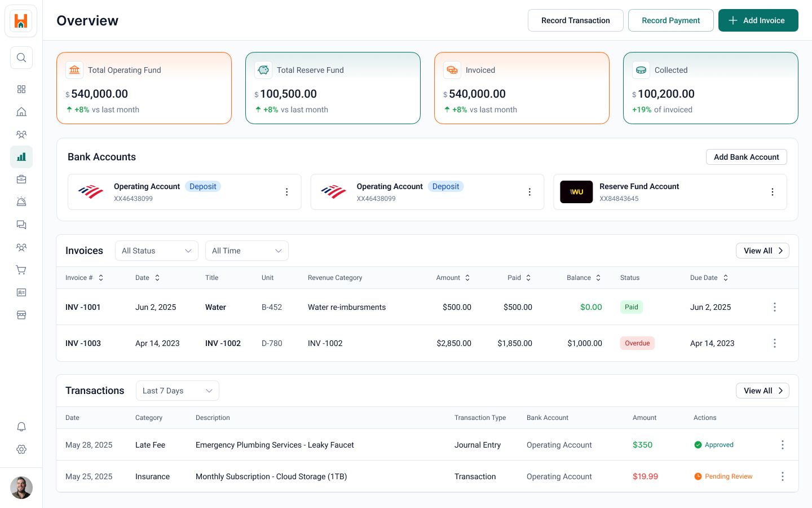Open the Last 7 Days dropdown
The image size is (812, 508).
(177, 391)
